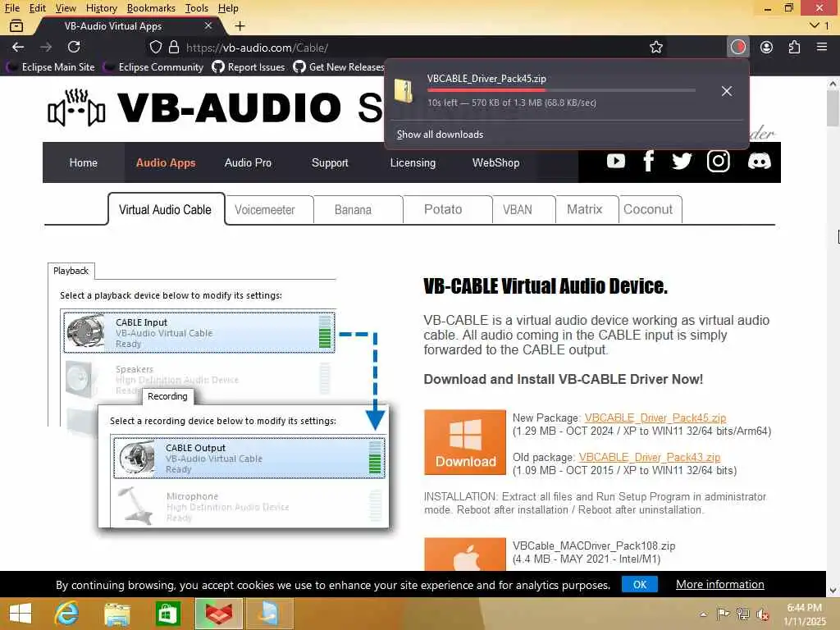Open the More information cookie link
Image resolution: width=840 pixels, height=630 pixels.
tap(720, 584)
